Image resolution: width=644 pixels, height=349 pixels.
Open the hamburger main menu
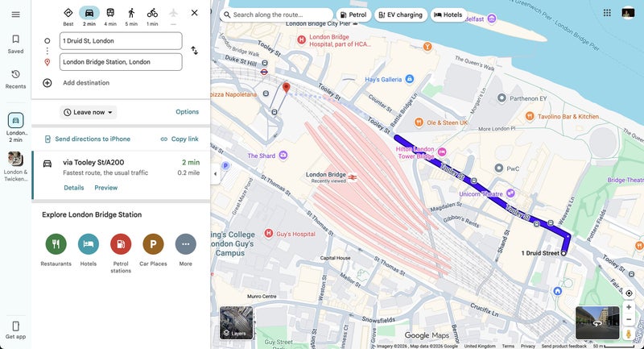15,15
